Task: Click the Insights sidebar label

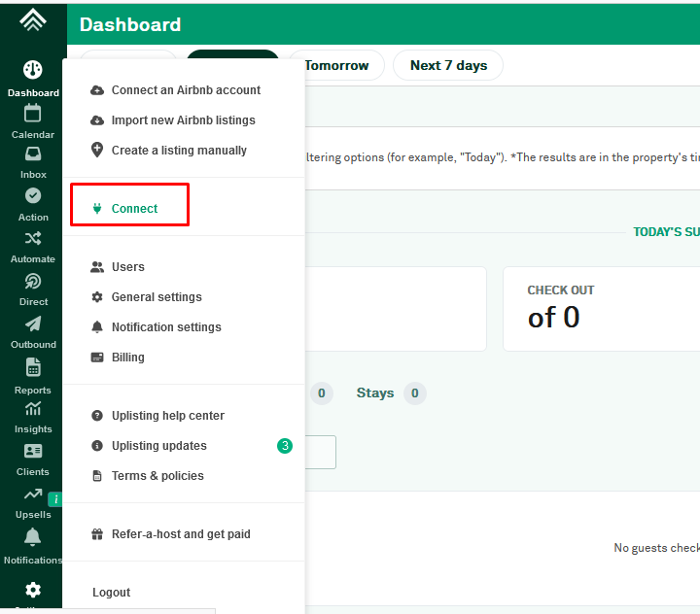Action: pyautogui.click(x=33, y=429)
